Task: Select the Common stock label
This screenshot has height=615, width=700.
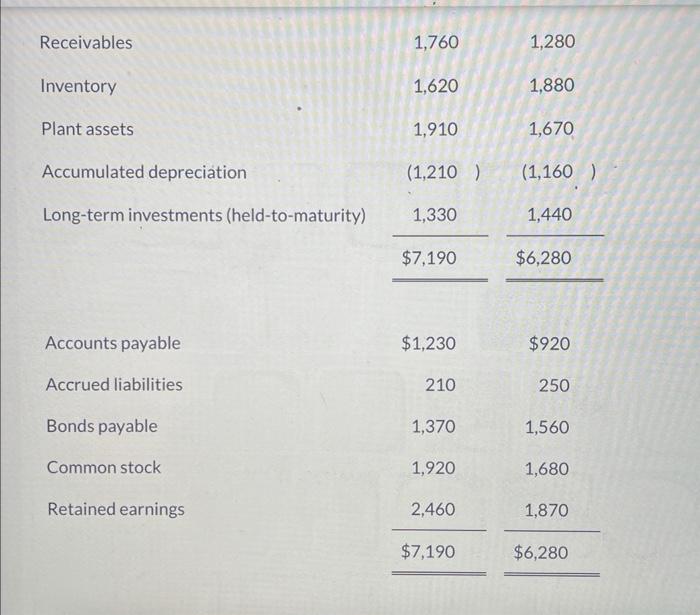Action: tap(103, 467)
